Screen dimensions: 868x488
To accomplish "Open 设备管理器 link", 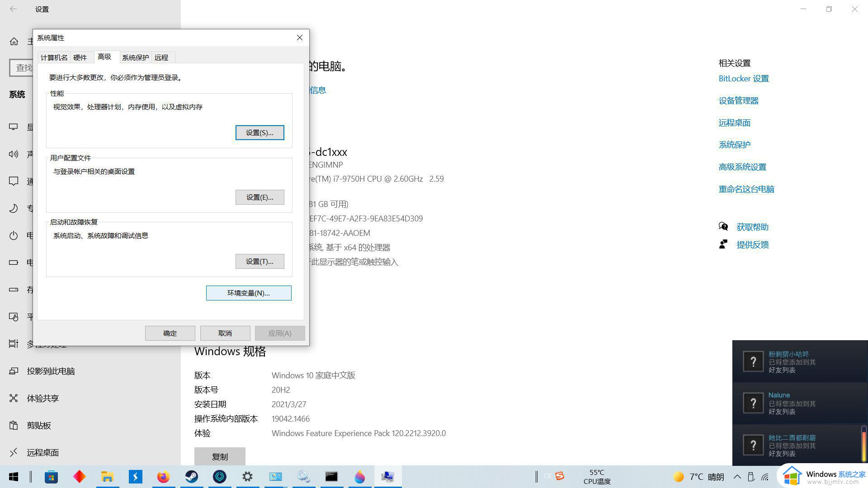I will (739, 101).
